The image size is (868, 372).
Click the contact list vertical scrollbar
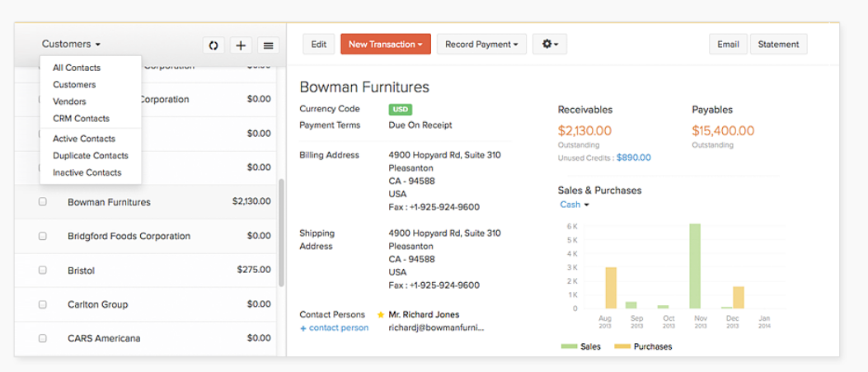[x=281, y=231]
